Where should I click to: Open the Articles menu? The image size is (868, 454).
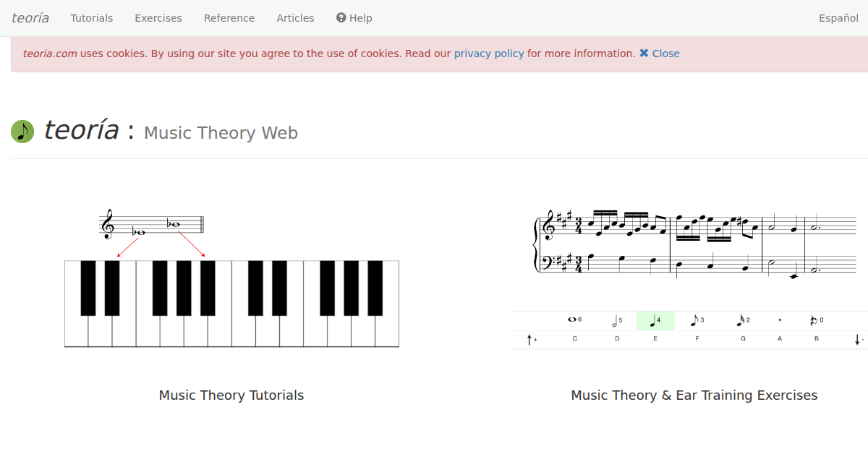click(295, 18)
